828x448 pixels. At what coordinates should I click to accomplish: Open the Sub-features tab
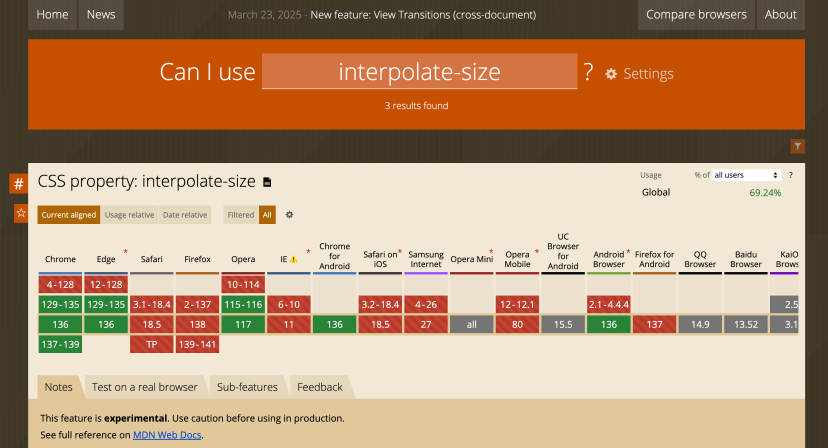[x=247, y=387]
